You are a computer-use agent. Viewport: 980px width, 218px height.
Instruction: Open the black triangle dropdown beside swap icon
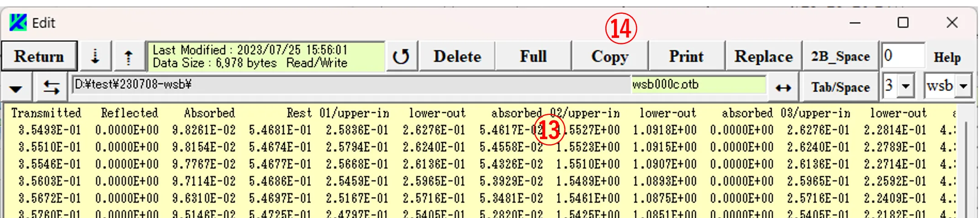point(16,88)
